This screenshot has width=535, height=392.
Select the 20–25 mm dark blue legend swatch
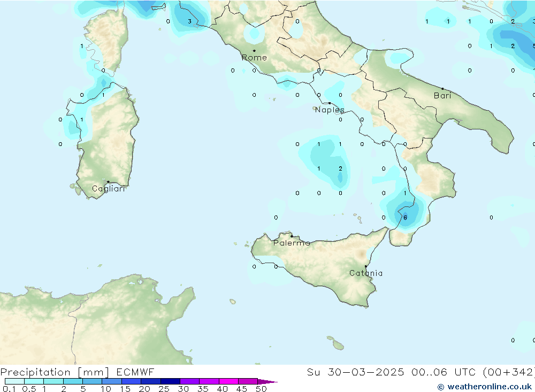coord(151,381)
